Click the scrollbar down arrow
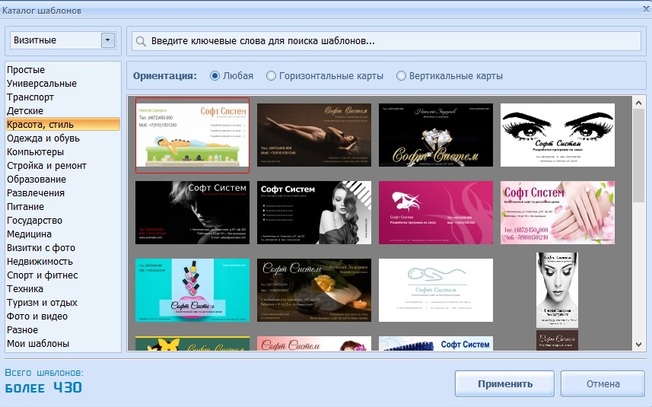 [x=638, y=344]
